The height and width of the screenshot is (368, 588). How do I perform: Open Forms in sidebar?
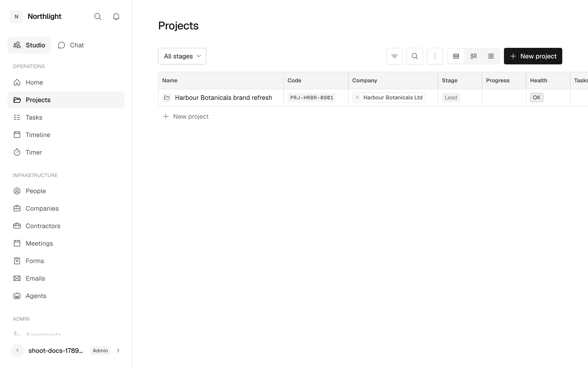[66, 261]
